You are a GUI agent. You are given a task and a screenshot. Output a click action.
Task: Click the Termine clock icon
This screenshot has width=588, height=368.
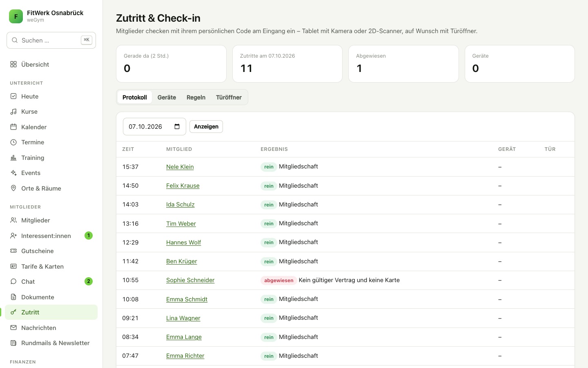click(x=13, y=142)
